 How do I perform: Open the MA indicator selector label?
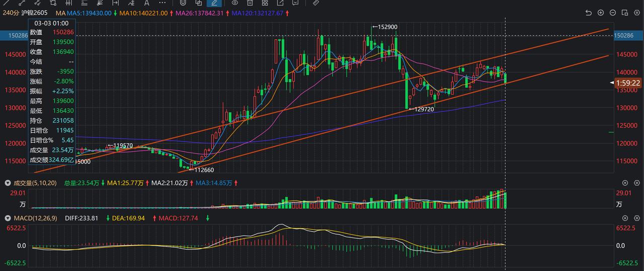point(60,13)
